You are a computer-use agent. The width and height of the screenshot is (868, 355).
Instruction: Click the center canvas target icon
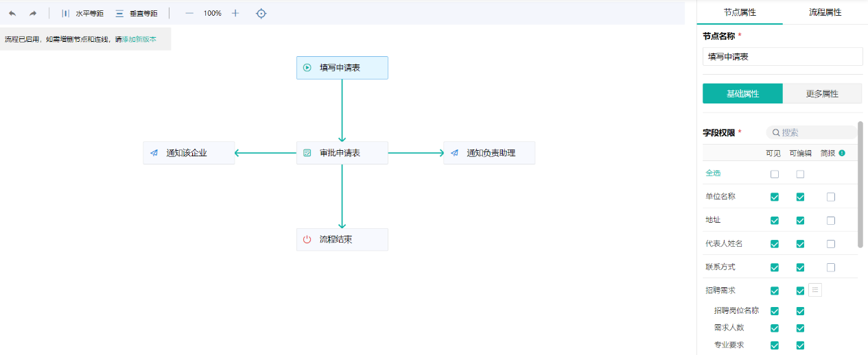coord(261,13)
